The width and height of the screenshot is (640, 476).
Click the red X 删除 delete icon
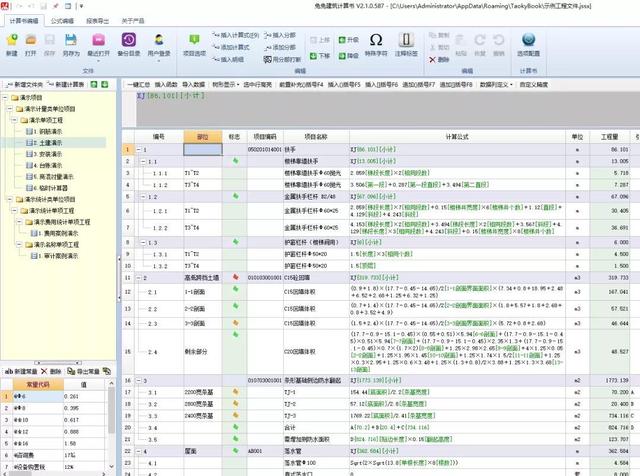pyautogui.click(x=433, y=60)
